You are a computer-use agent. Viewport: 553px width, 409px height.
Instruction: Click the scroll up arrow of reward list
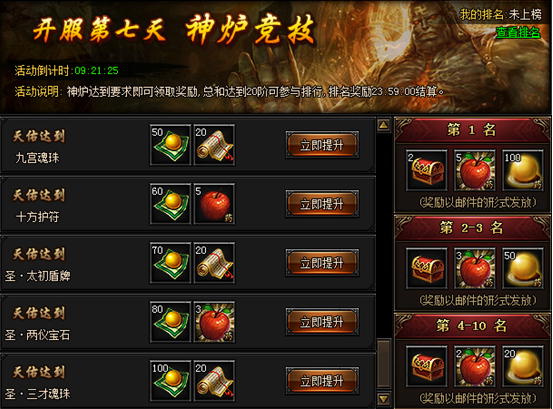(x=383, y=125)
